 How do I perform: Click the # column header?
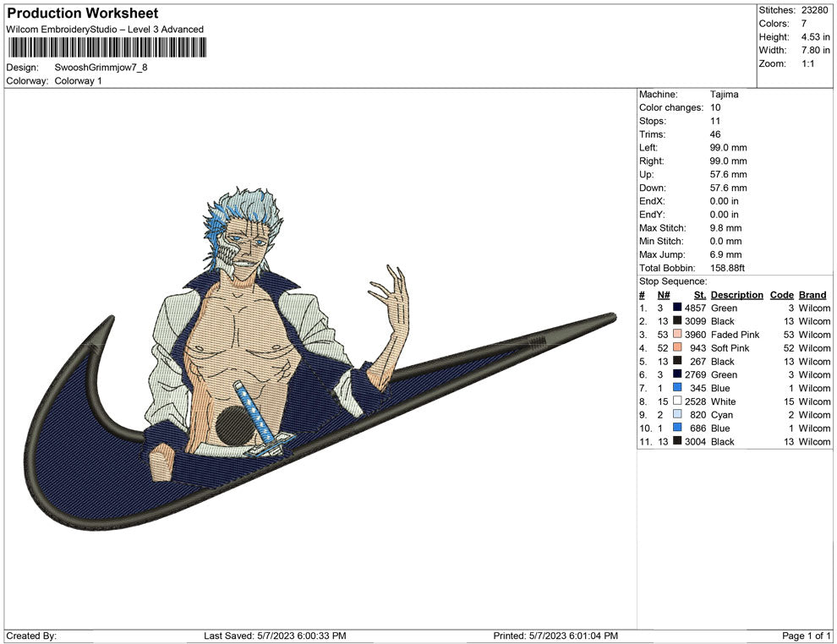coord(642,295)
